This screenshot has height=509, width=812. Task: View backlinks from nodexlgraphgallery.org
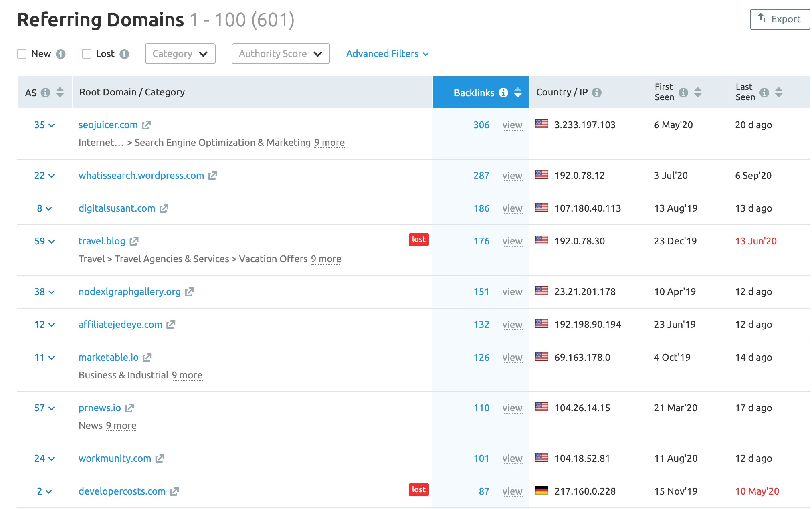point(512,292)
